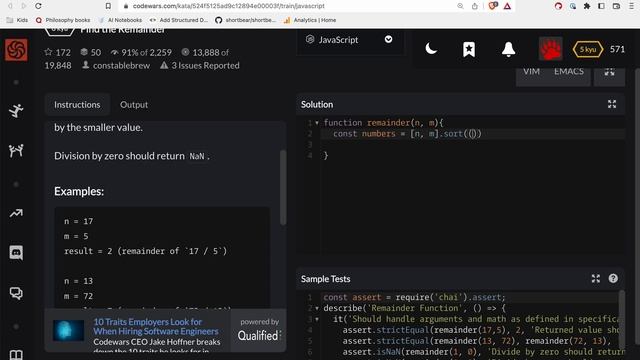The image size is (640, 360).
Task: Open the 3 Issues Reported link
Action: tap(205, 65)
